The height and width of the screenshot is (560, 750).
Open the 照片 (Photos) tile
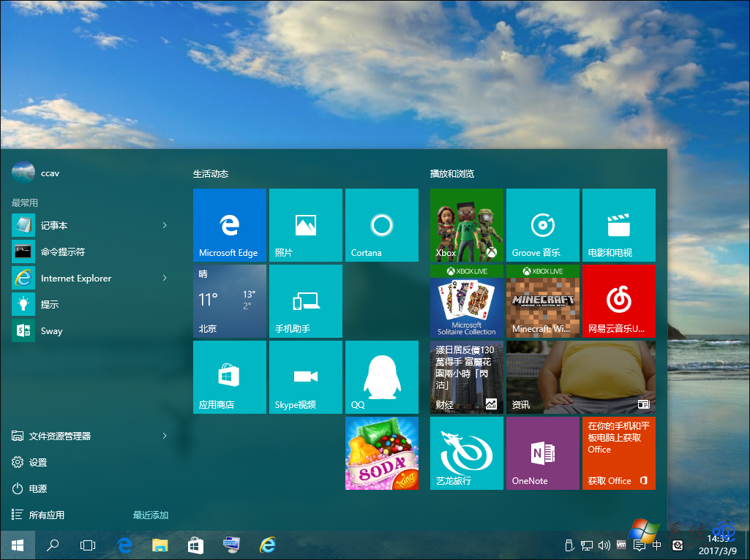tap(306, 225)
